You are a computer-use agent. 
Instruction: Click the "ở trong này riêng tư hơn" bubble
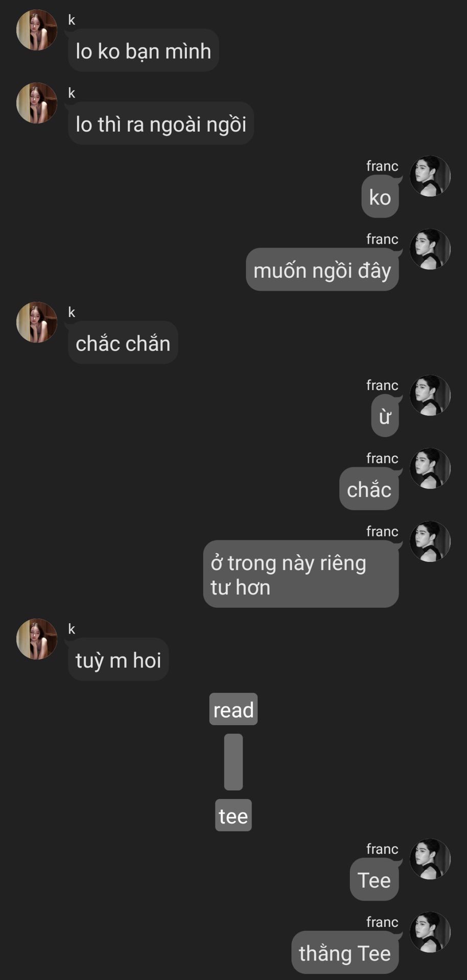(301, 574)
